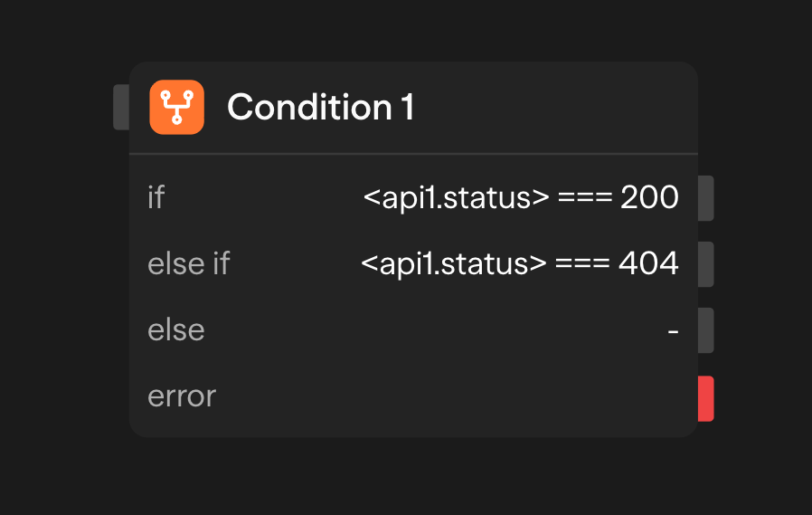This screenshot has height=515, width=812.
Task: Click the <api1.status> tag in if row
Action: pyautogui.click(x=456, y=197)
